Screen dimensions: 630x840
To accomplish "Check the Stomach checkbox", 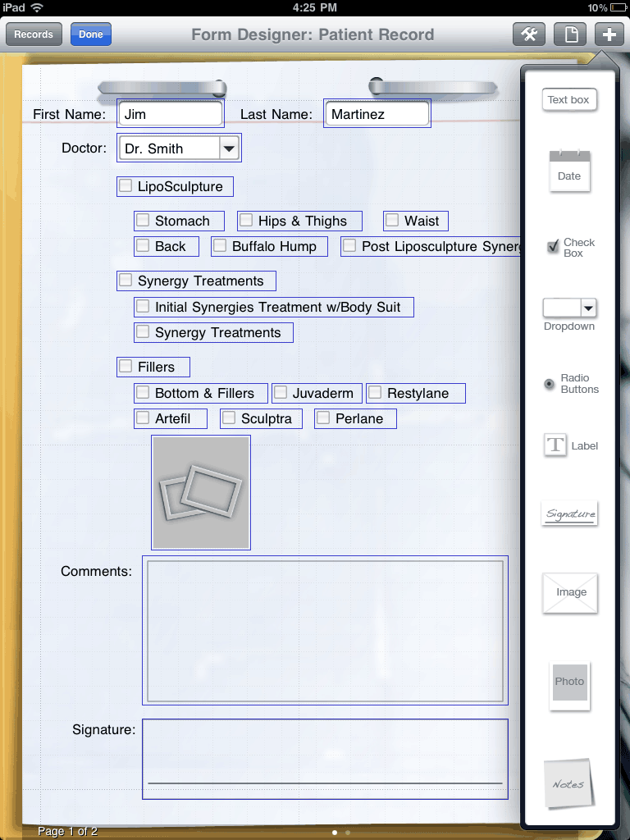I will [x=143, y=220].
